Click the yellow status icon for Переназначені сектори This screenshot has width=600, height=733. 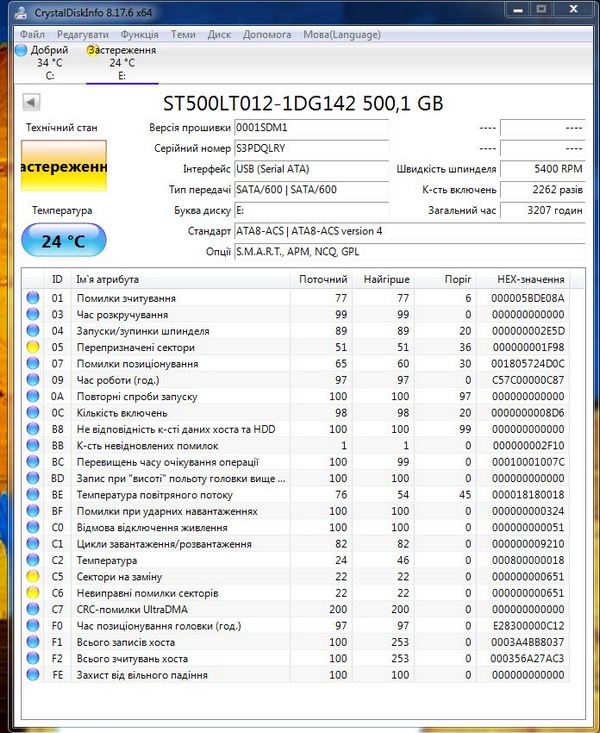click(x=34, y=347)
